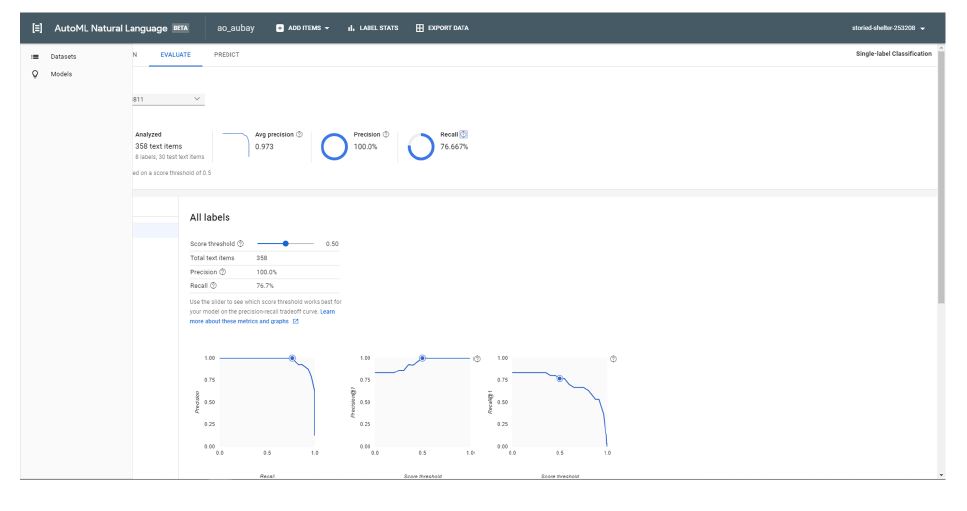Click the Label Stats button
Viewport: 967px width, 511px height.
pyautogui.click(x=373, y=28)
